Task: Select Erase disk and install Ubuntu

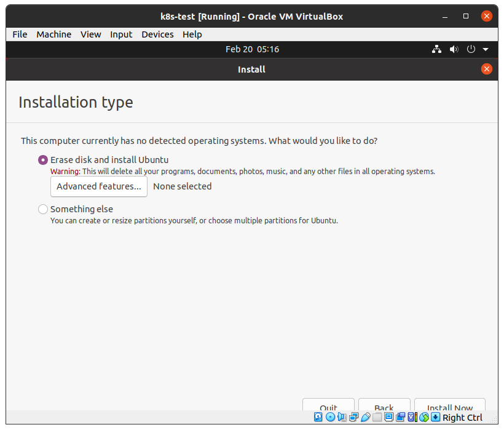Action: (43, 160)
